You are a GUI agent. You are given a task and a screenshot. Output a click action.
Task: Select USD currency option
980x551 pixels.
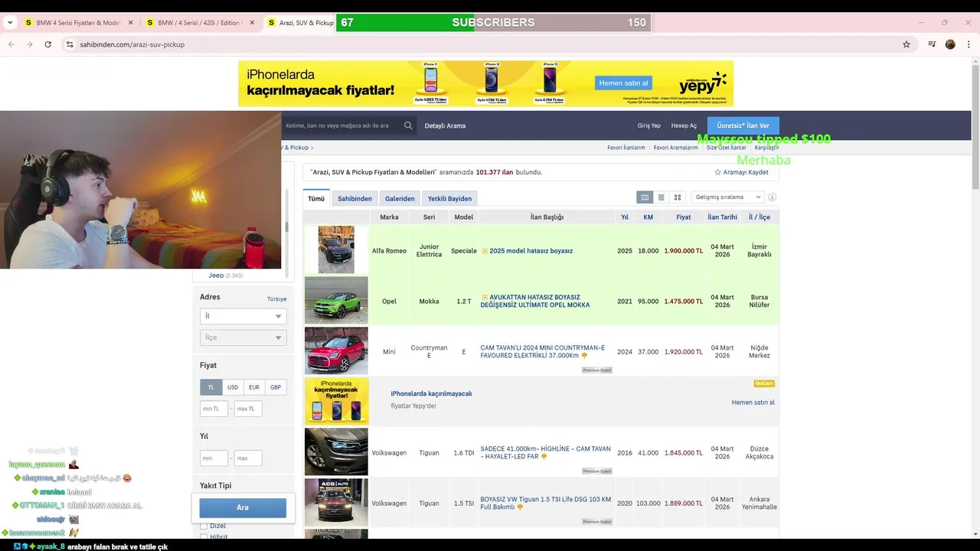[233, 387]
